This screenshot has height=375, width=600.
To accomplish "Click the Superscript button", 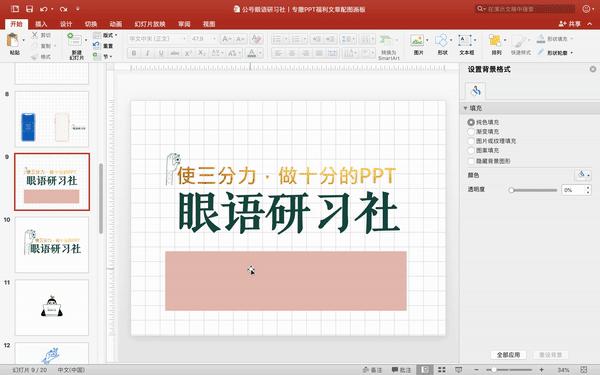I will 188,53.
